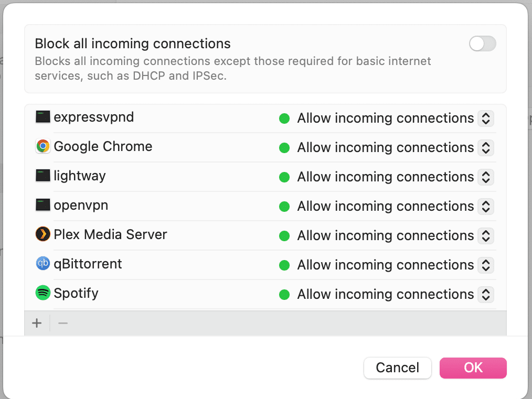Click green status dot for openvpn

(x=284, y=207)
